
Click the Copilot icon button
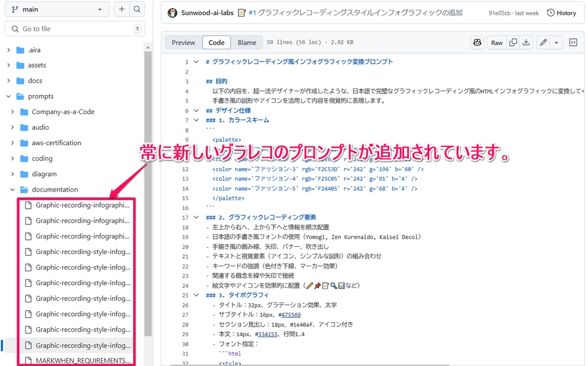(x=477, y=42)
